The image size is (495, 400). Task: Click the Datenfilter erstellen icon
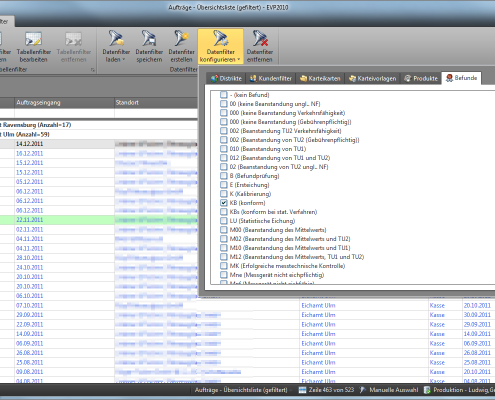[182, 39]
